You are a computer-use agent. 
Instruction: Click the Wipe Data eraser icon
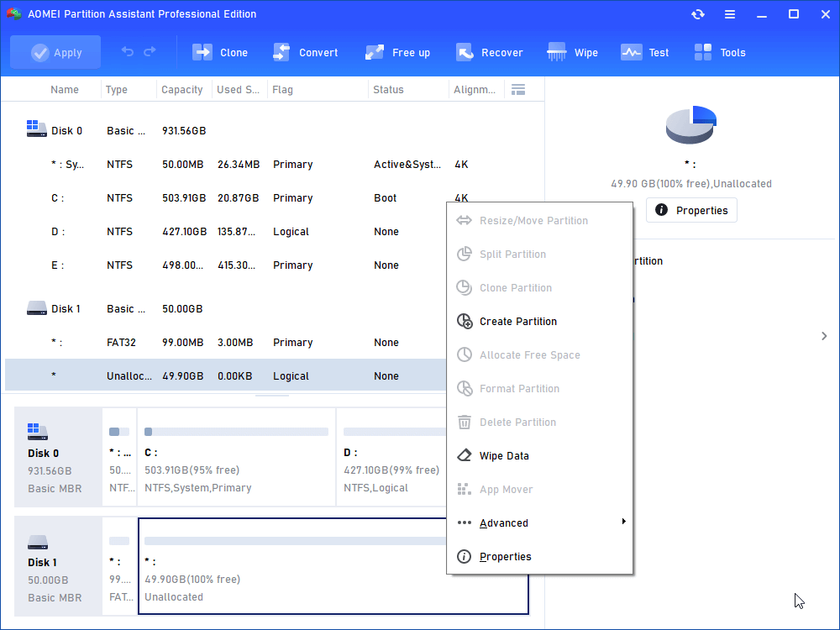click(x=465, y=455)
